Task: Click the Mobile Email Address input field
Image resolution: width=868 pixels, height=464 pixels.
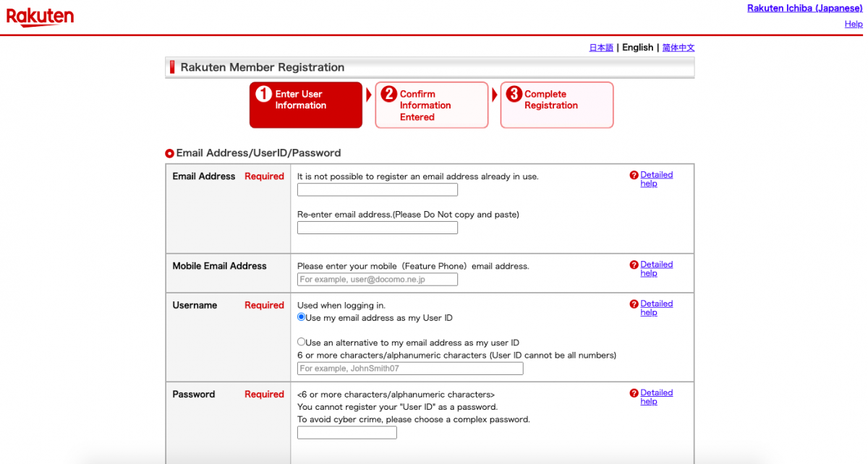Action: coord(377,280)
